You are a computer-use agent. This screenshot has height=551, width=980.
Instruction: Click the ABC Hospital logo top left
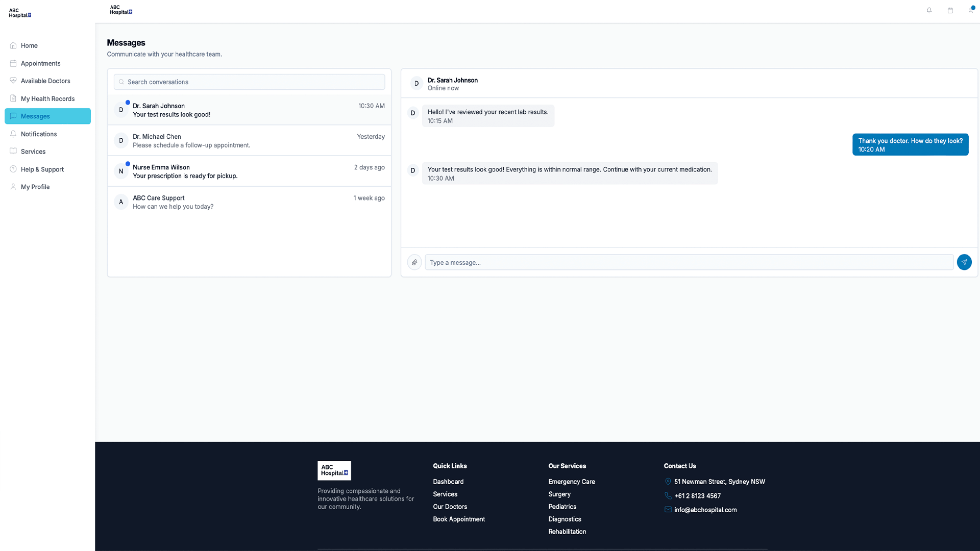19,12
